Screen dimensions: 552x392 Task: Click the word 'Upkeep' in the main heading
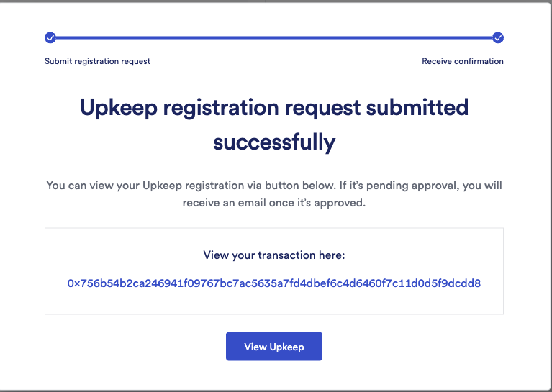point(119,109)
